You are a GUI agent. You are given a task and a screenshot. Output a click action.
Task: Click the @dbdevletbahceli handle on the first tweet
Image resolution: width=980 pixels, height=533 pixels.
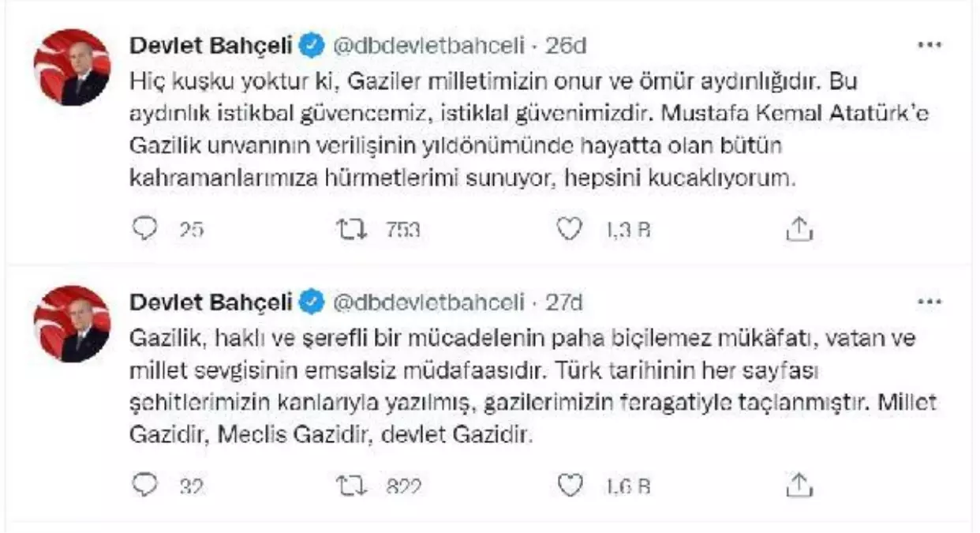point(430,45)
